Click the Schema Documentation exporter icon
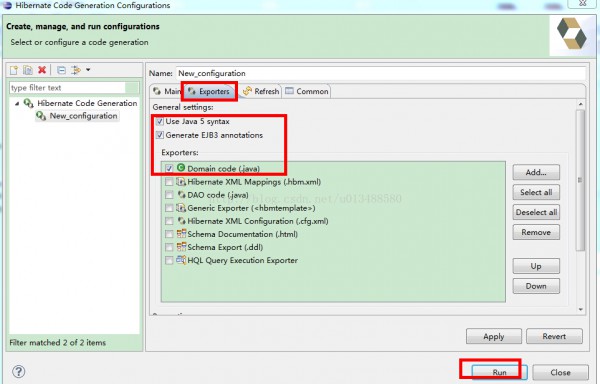The width and height of the screenshot is (600, 384). (181, 234)
